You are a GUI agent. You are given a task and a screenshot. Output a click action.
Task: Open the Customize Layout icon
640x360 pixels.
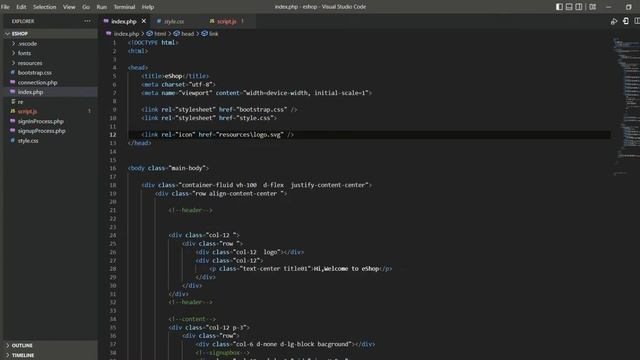pyautogui.click(x=593, y=7)
